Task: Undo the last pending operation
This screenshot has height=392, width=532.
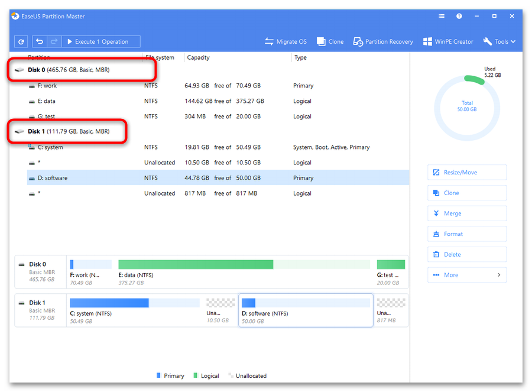Action: tap(40, 42)
